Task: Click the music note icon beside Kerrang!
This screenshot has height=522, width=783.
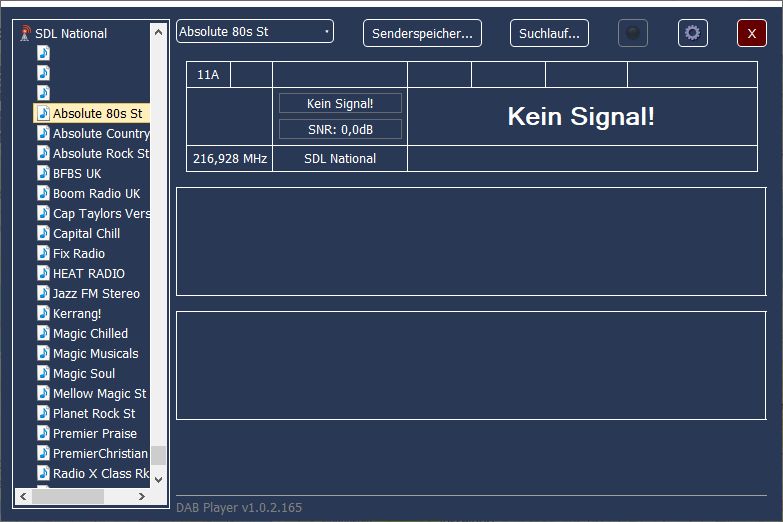Action: tap(43, 313)
